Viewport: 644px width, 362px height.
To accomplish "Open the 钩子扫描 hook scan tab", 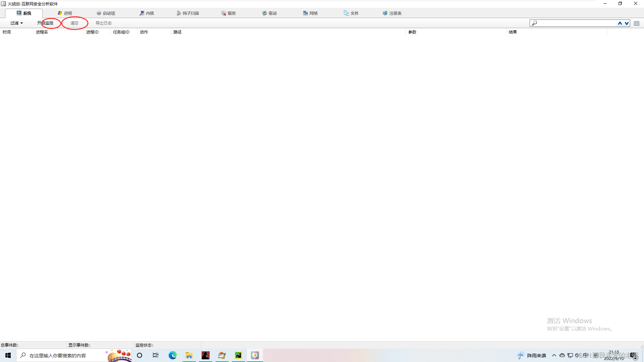I will tap(188, 13).
